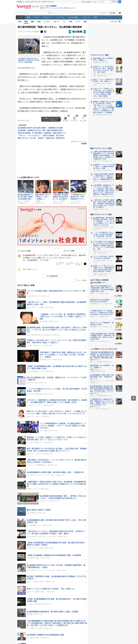Open トピックス一覧 list
Viewport: 138px width, 644px height.
(115, 21)
